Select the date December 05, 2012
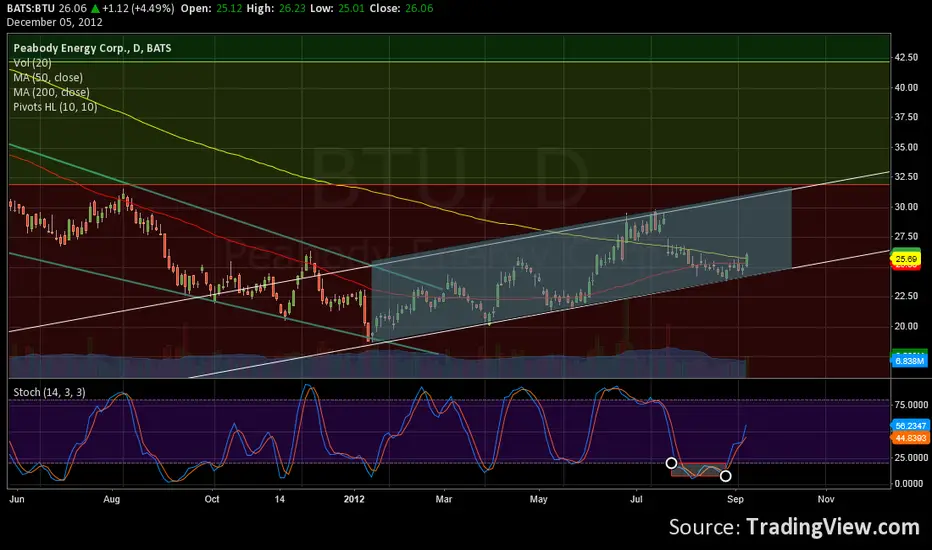 pyautogui.click(x=55, y=23)
